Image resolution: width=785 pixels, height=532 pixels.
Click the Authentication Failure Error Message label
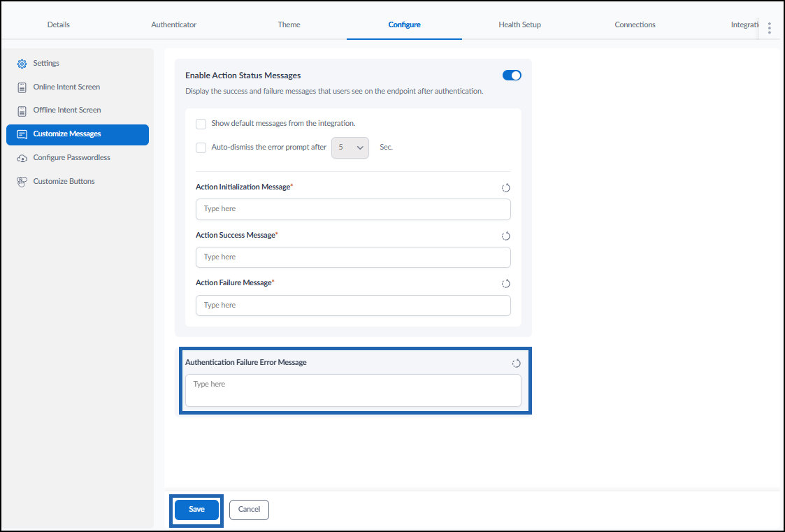246,362
